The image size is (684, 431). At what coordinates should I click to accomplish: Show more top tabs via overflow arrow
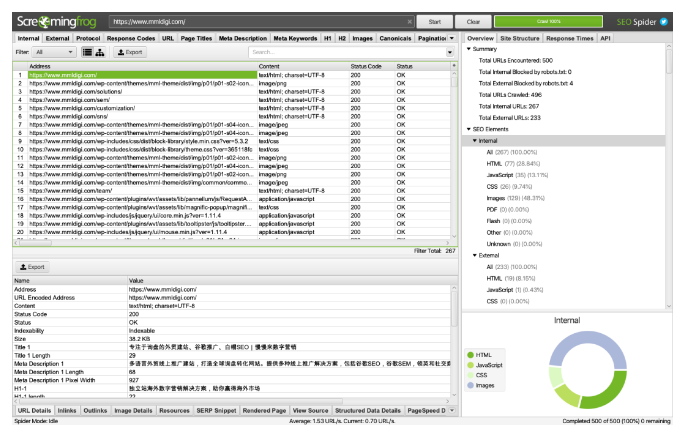coord(452,38)
